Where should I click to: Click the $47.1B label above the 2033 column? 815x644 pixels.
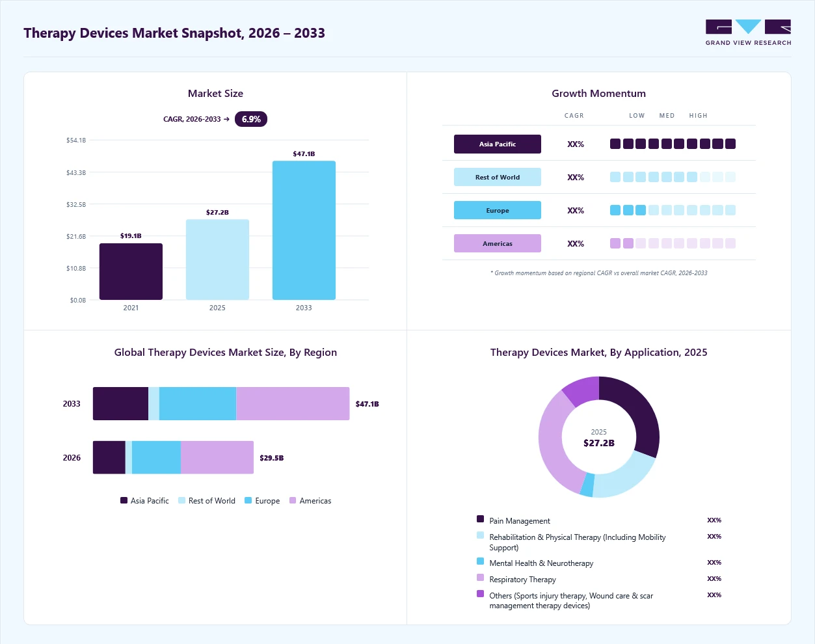click(304, 154)
